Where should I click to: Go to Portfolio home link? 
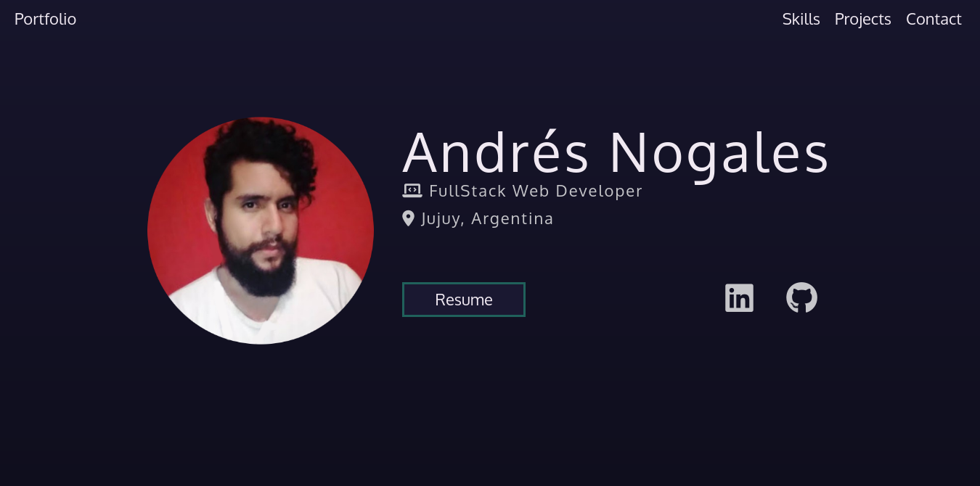click(x=45, y=20)
